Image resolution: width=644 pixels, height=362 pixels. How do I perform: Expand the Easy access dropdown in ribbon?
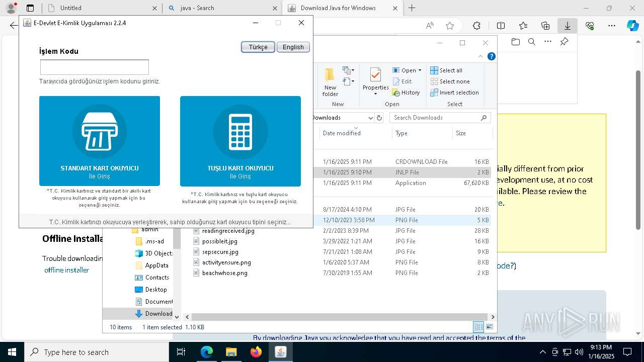[349, 81]
